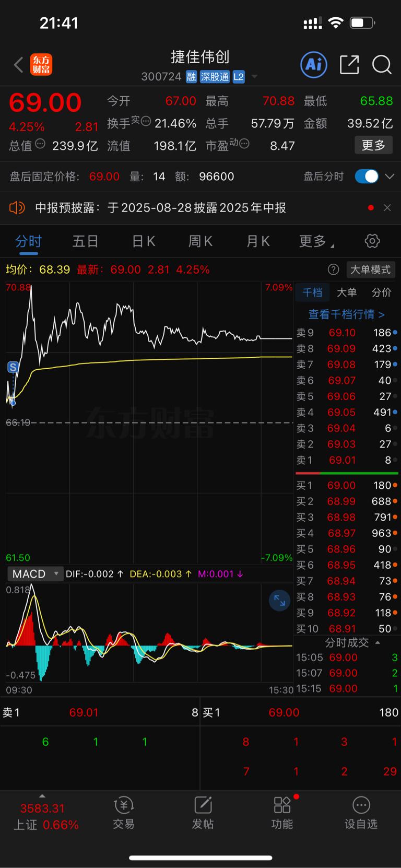Tap the bottom 卖1 69.01 queue header
The height and width of the screenshot is (868, 401).
pos(100,713)
